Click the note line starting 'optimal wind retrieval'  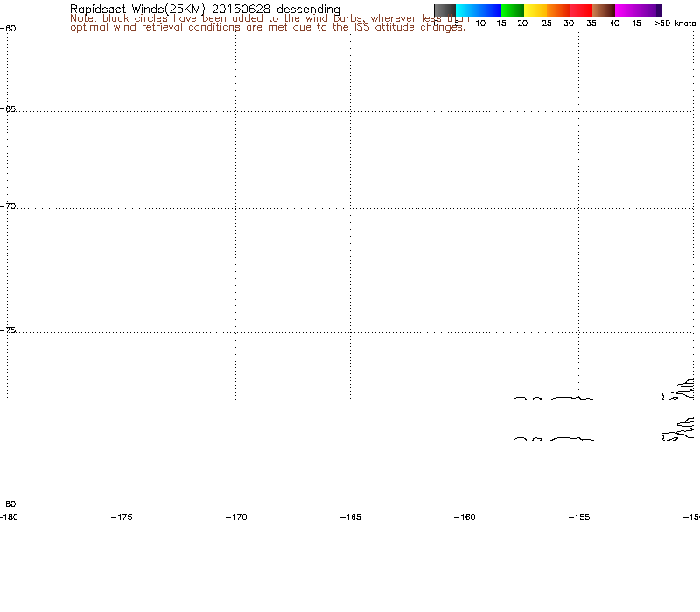[268, 28]
